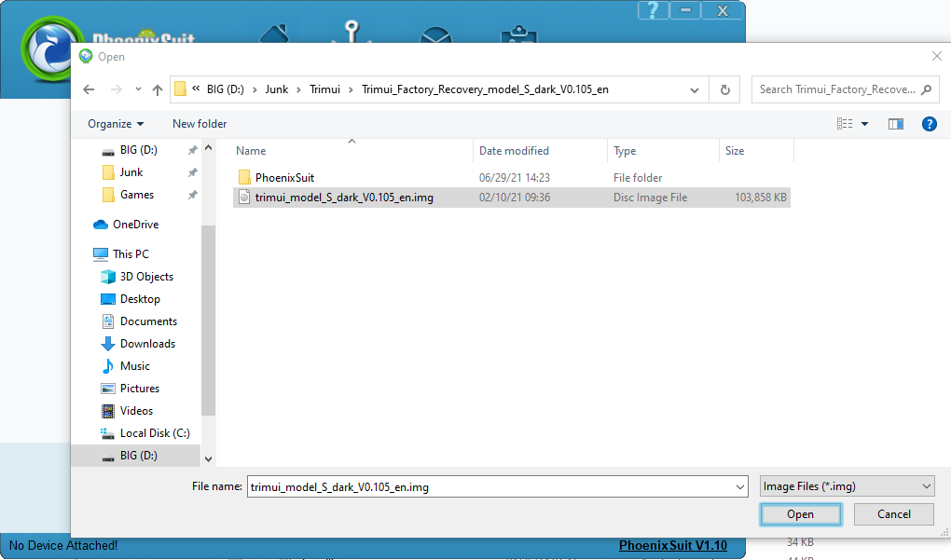The height and width of the screenshot is (560, 951).
Task: Sort files by Date modified column
Action: pos(514,151)
